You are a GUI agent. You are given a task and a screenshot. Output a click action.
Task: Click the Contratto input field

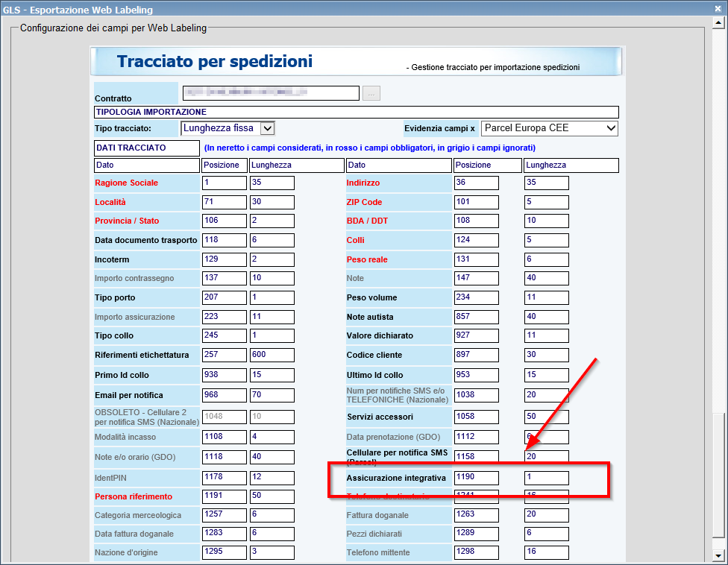click(x=271, y=92)
